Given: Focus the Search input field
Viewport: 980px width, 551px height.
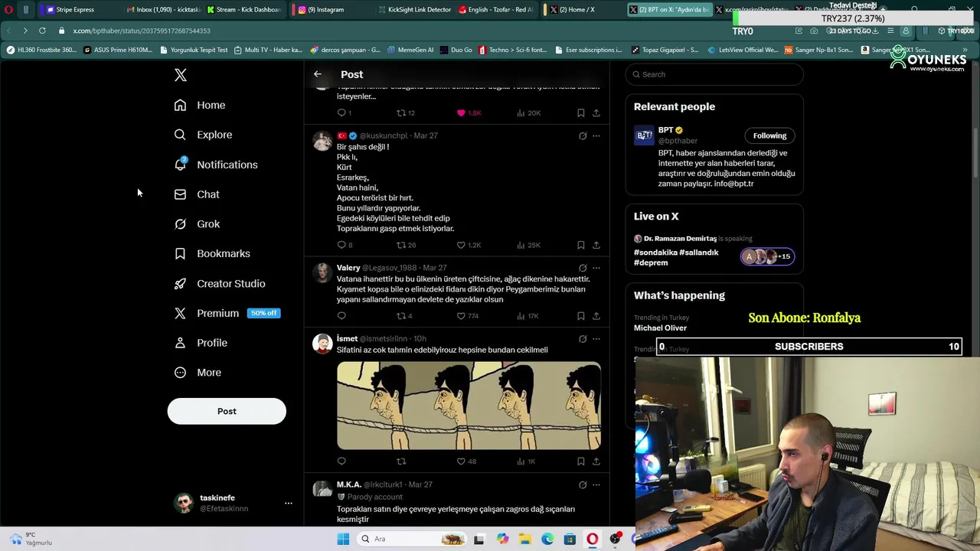Looking at the screenshot, I should 714,74.
